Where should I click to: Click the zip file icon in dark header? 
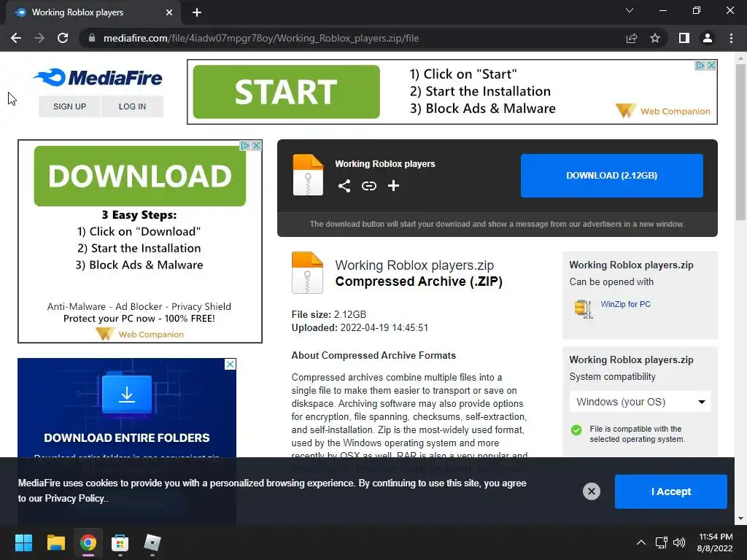[x=308, y=175]
